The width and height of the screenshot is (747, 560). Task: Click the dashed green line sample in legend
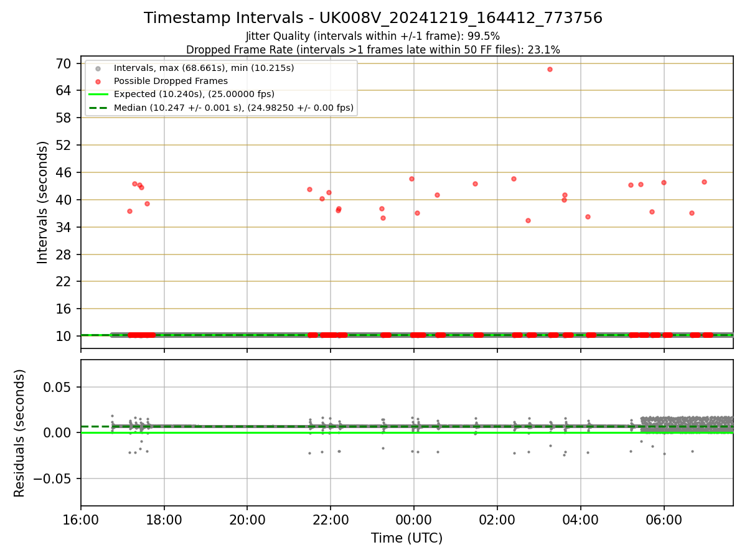(x=98, y=108)
